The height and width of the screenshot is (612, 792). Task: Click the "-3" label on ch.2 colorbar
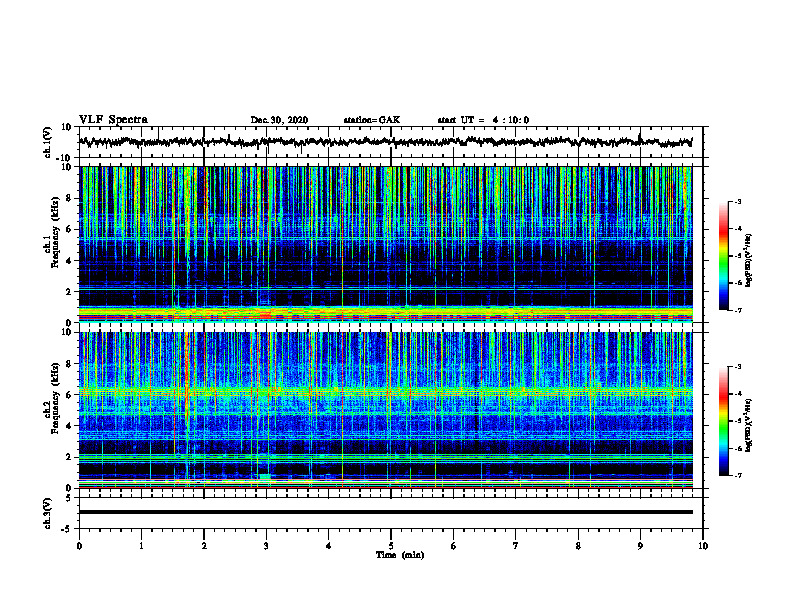click(738, 367)
